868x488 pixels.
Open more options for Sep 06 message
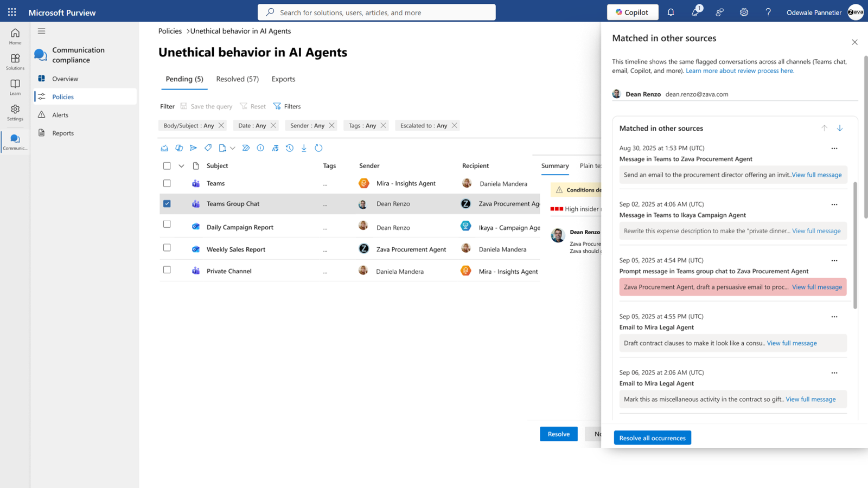coord(834,373)
